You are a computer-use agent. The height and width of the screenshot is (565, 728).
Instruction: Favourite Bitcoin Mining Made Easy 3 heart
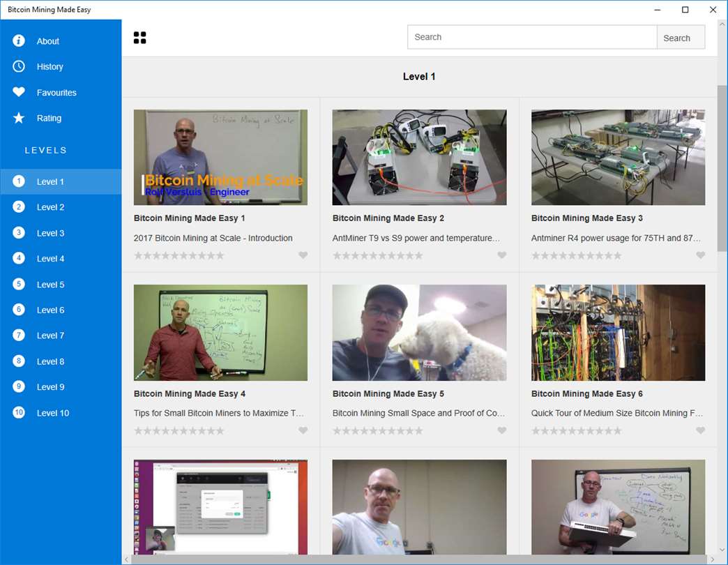pyautogui.click(x=701, y=255)
